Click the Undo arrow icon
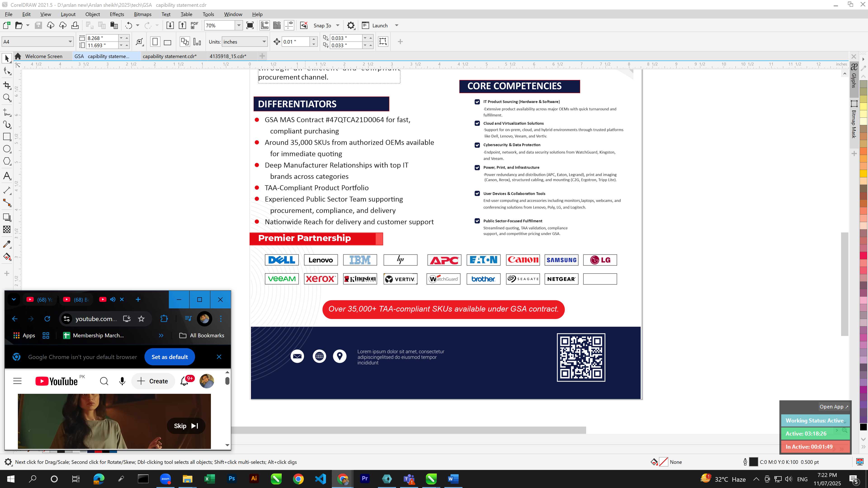 coord(128,25)
